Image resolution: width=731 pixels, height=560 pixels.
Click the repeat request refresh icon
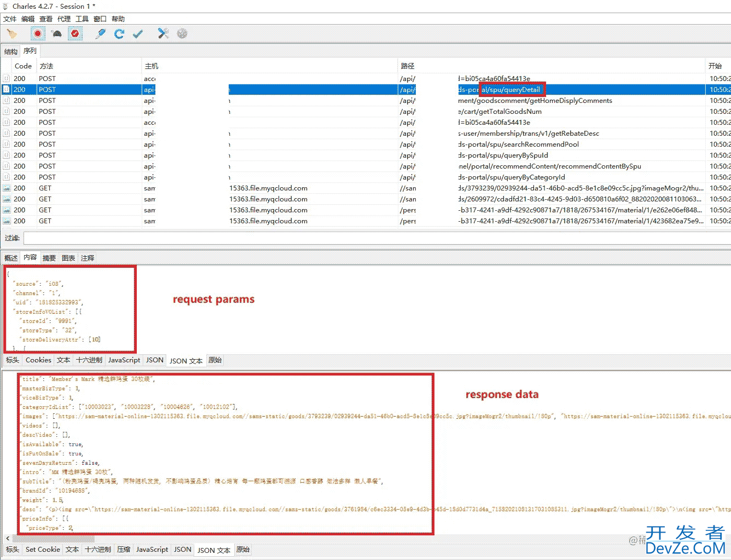[x=119, y=34]
